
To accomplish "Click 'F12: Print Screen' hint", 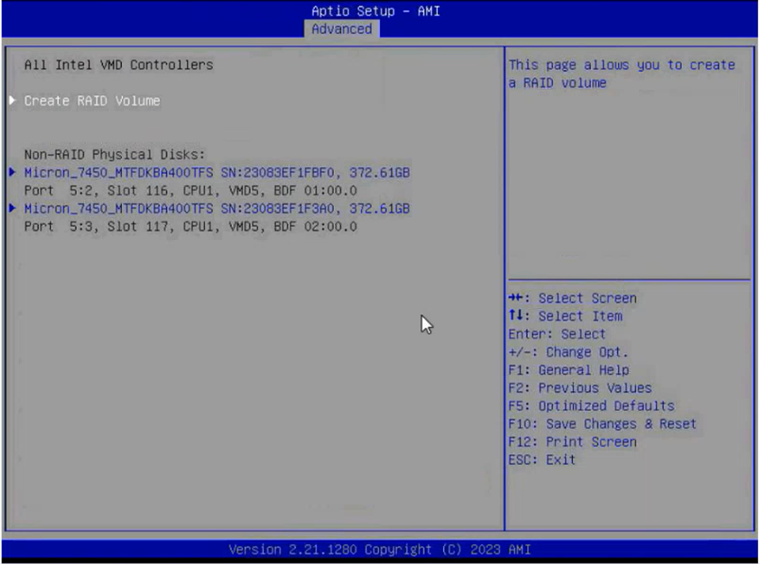I will click(572, 441).
